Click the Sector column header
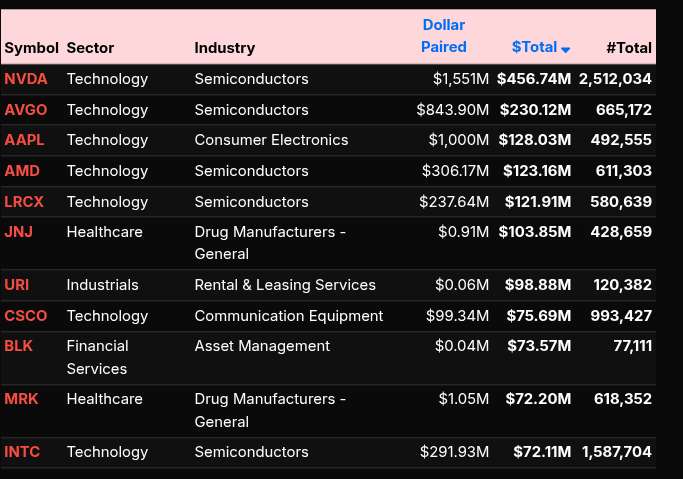683x479 pixels. (x=90, y=48)
